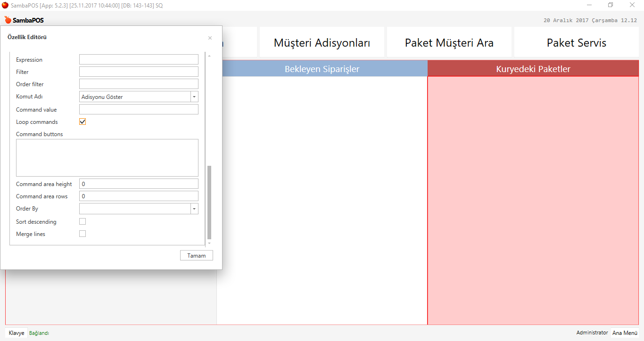
Task: Close the Özellik Editörü dialog
Action: click(210, 38)
